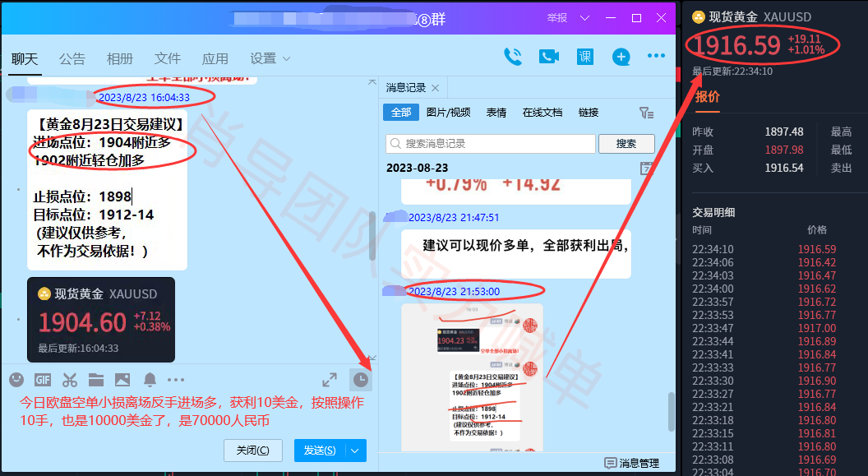The width and height of the screenshot is (868, 476).
Task: Open the image thumbnail sent at 21:53:00
Action: [472, 377]
